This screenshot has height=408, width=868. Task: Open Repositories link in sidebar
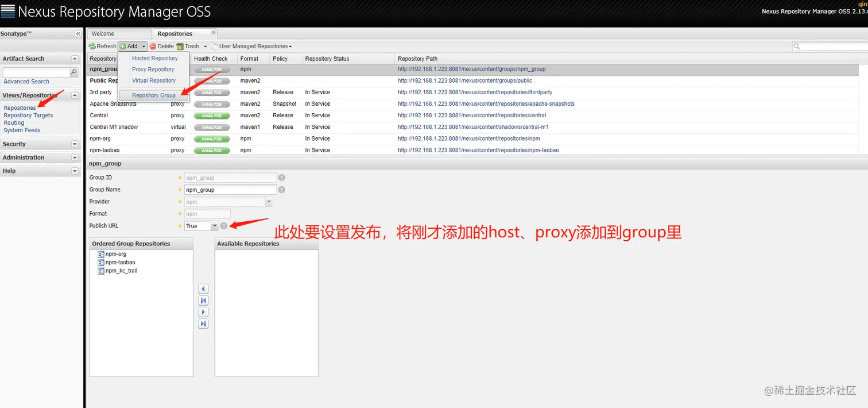(20, 108)
